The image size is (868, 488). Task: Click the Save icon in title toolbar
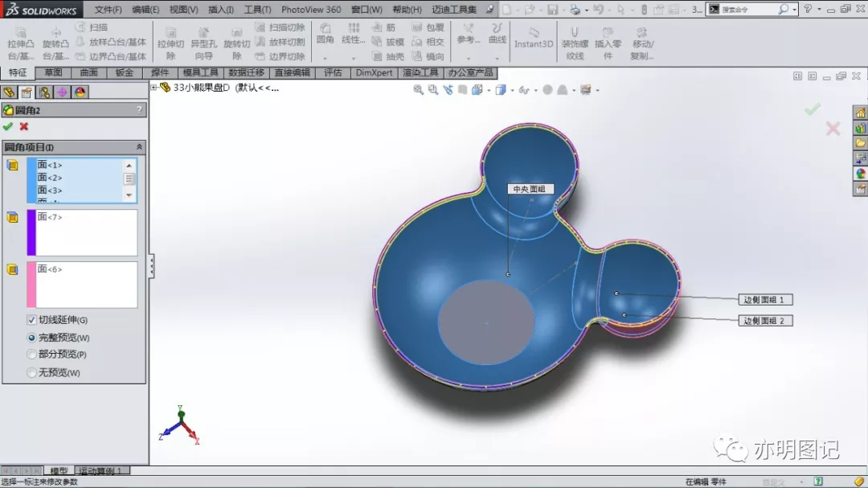click(552, 10)
